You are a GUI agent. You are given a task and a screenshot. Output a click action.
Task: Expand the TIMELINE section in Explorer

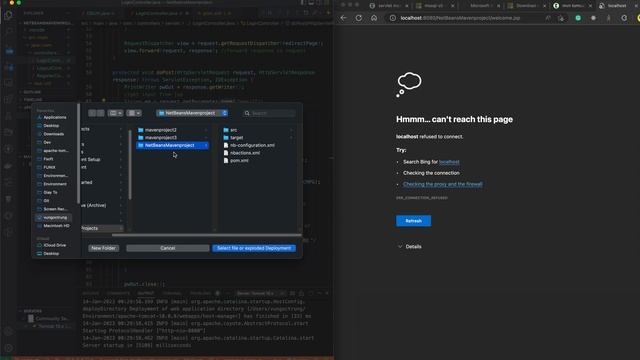tap(33, 100)
